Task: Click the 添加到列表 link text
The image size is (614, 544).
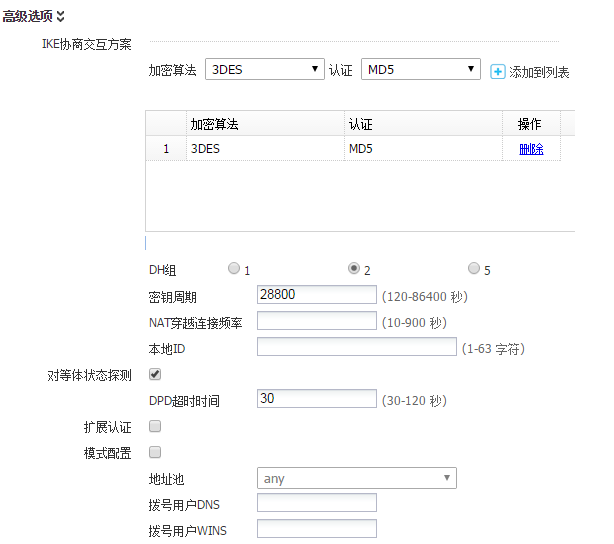Action: [x=539, y=72]
